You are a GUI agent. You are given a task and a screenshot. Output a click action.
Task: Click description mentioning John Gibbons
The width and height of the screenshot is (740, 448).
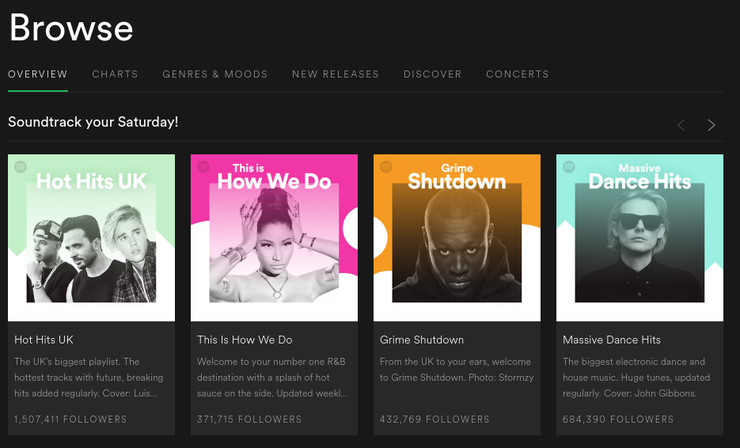(x=636, y=378)
